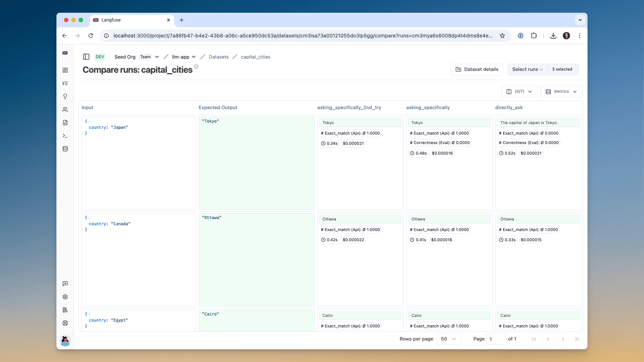The width and height of the screenshot is (644, 362).
Task: Click the next page arrow in pagination
Action: 563,339
